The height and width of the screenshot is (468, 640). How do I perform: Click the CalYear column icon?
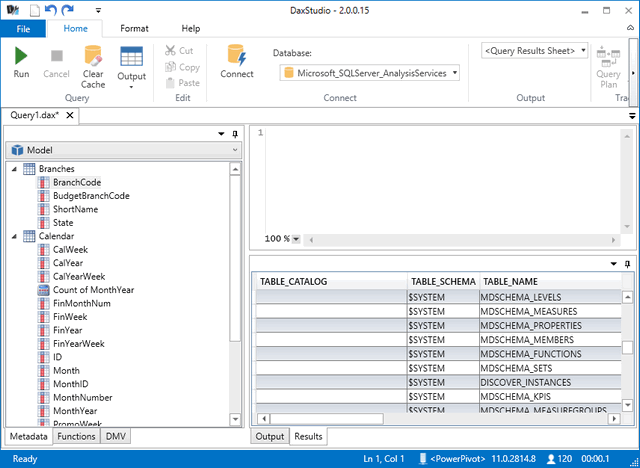click(x=44, y=263)
